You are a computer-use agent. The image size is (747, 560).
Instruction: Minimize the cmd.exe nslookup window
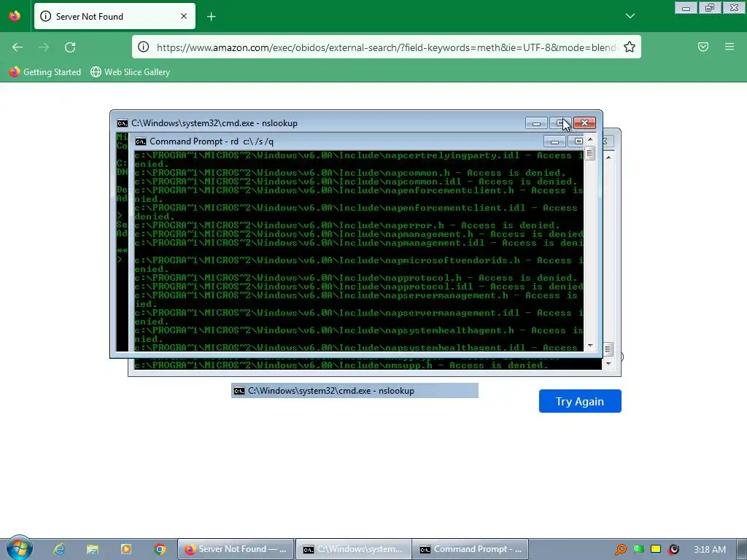point(536,123)
